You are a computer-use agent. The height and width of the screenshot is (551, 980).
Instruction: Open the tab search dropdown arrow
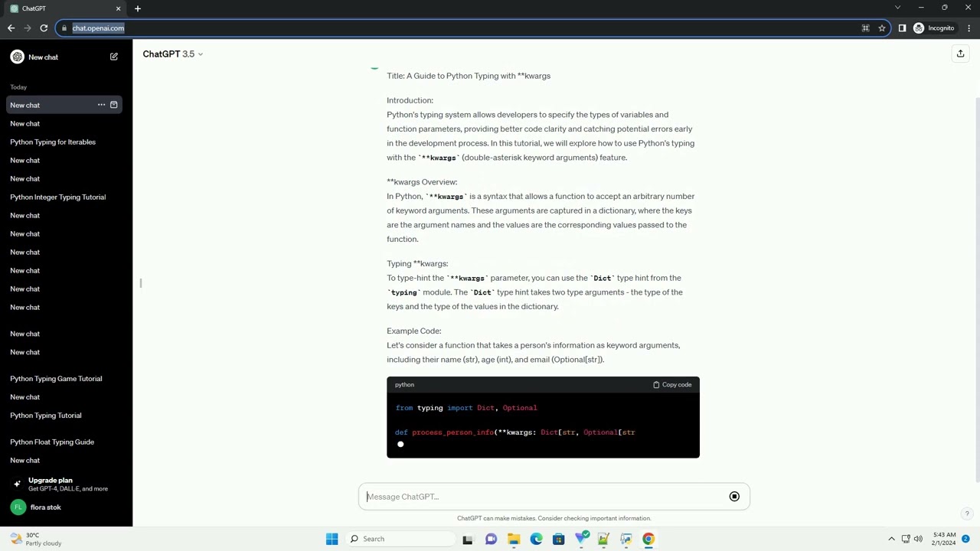click(x=897, y=8)
